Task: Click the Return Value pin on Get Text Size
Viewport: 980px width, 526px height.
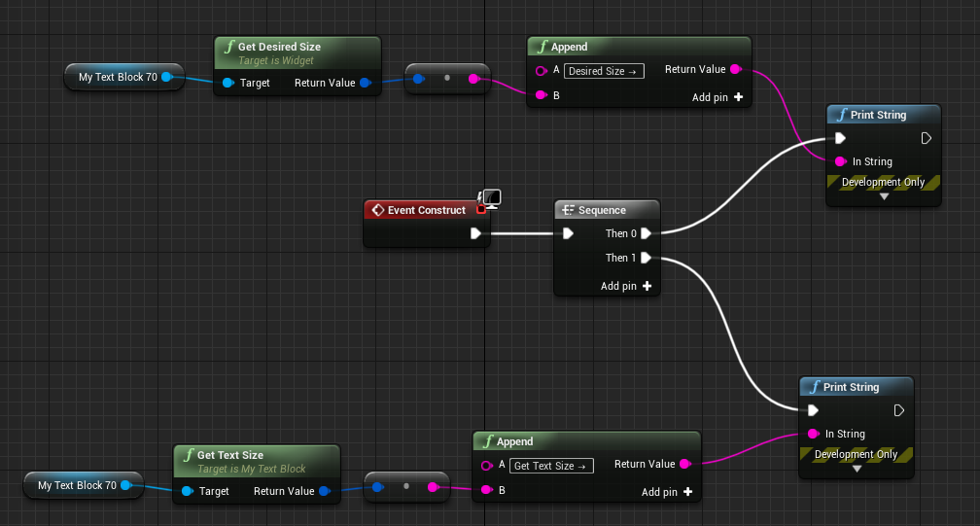Action: tap(325, 491)
